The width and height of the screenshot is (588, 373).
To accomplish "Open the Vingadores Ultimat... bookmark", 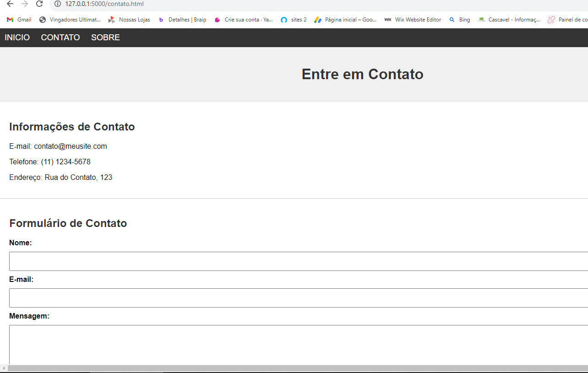I will [70, 20].
